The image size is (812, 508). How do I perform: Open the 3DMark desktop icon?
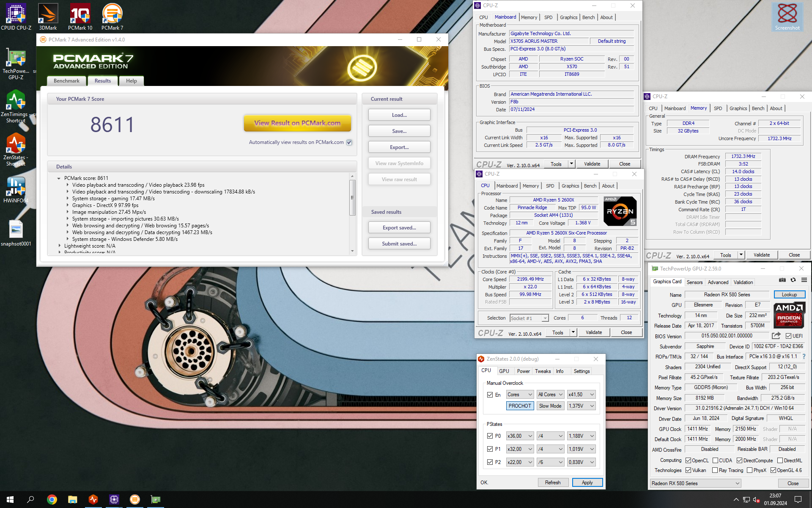click(x=48, y=17)
